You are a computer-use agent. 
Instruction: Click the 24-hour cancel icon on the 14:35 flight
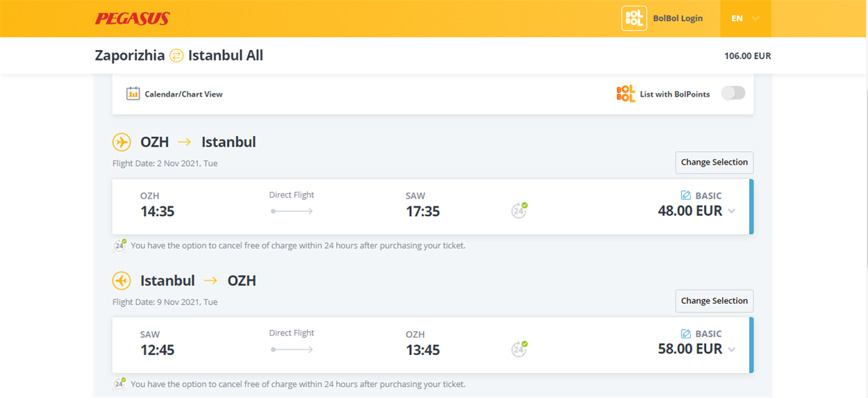click(519, 210)
